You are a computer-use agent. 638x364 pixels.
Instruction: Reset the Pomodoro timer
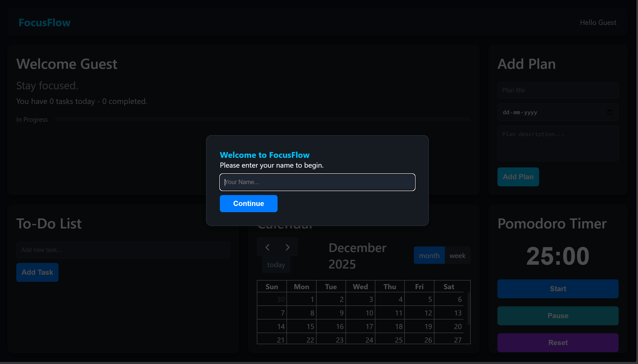pyautogui.click(x=558, y=342)
